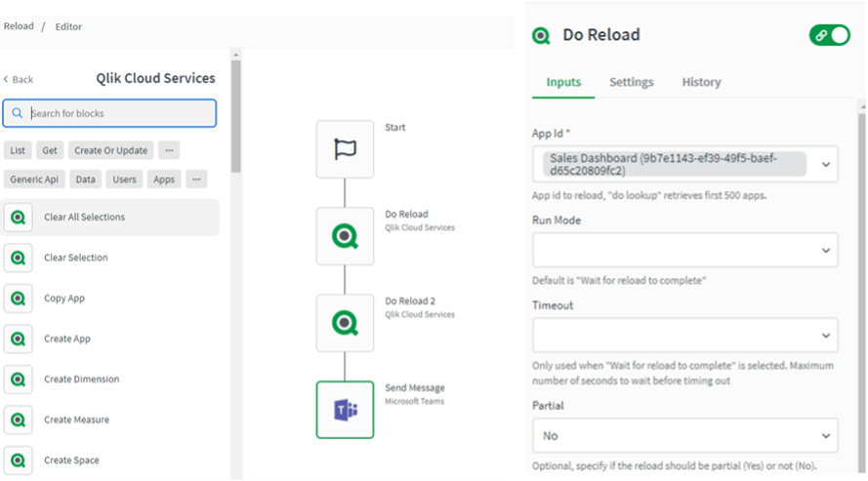Open the Timeout dropdown

[684, 335]
